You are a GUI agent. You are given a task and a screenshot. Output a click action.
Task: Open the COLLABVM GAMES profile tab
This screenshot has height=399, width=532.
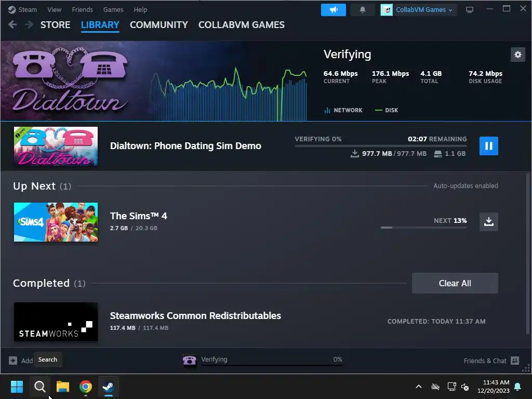241,25
